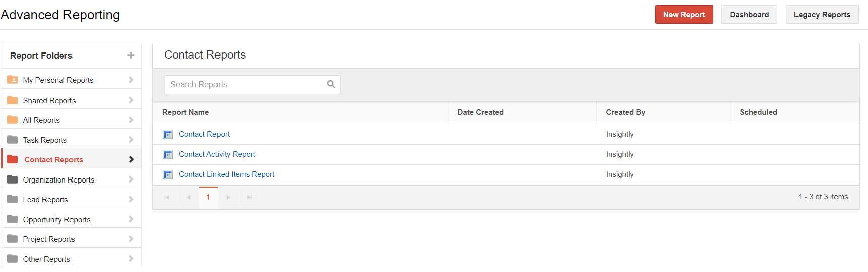
Task: Sort by Date Created column header
Action: (481, 112)
